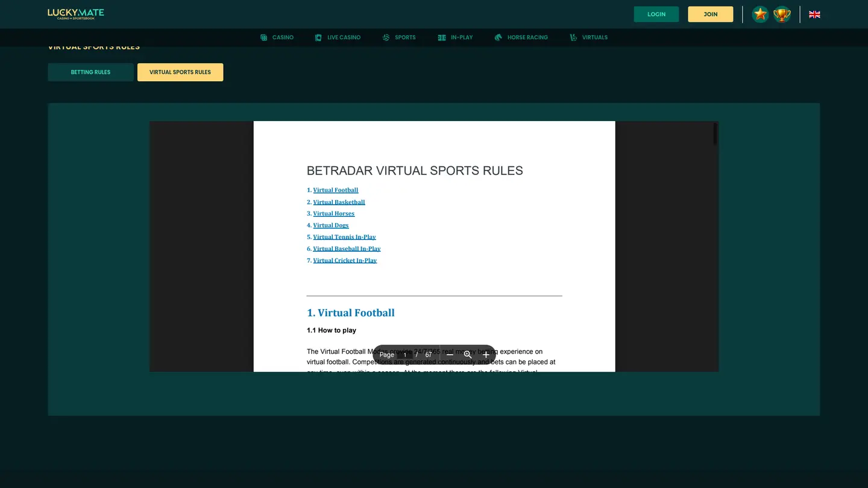The image size is (868, 488).
Task: Click the '1.1 How to play' subheading
Action: pyautogui.click(x=332, y=331)
